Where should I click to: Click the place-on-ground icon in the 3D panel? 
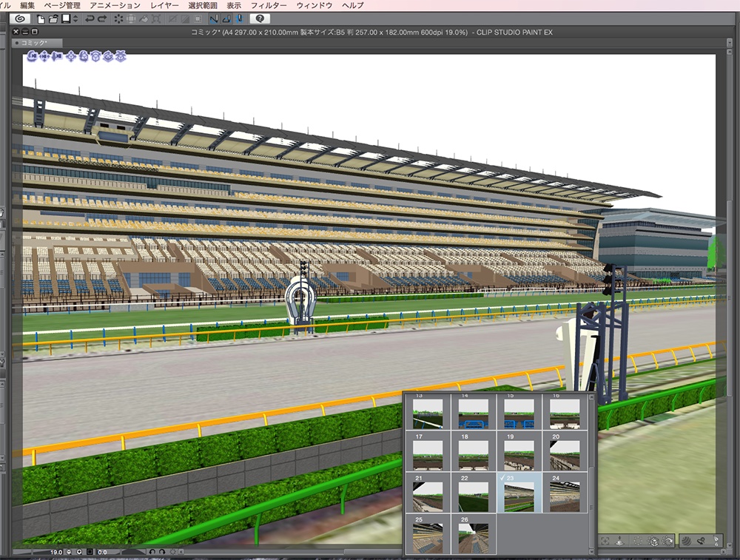pyautogui.click(x=619, y=540)
